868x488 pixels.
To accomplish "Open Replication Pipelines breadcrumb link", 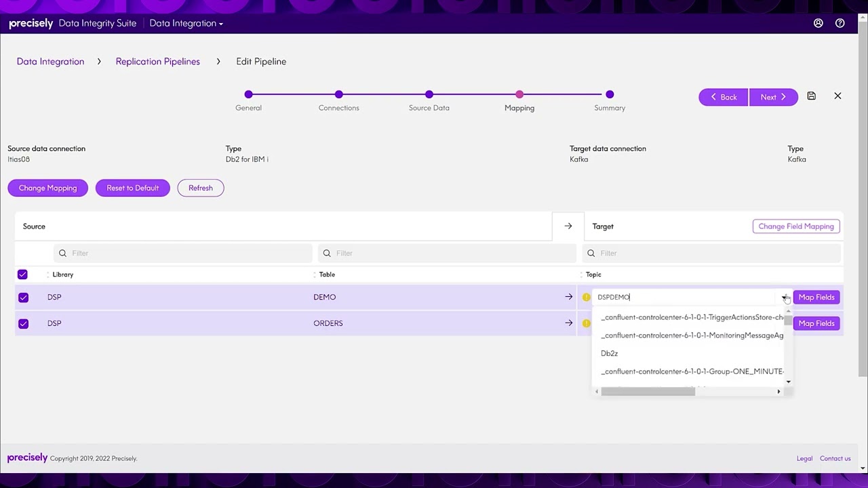I will 157,62.
